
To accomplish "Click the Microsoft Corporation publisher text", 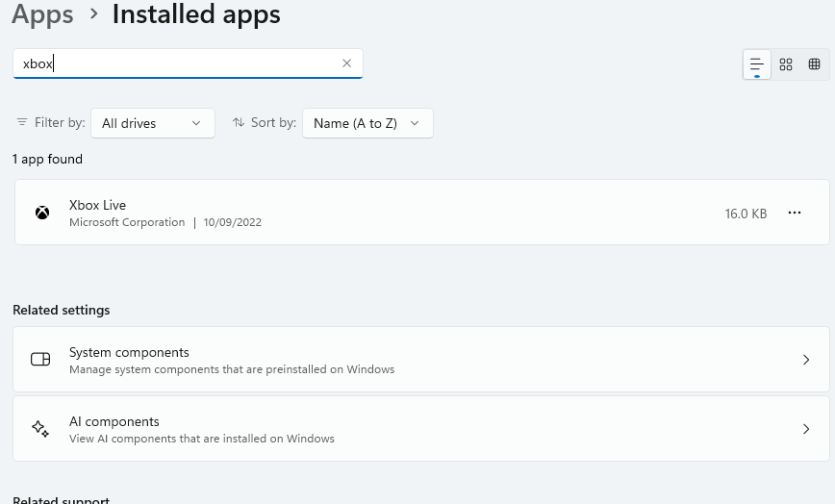I will tap(127, 222).
